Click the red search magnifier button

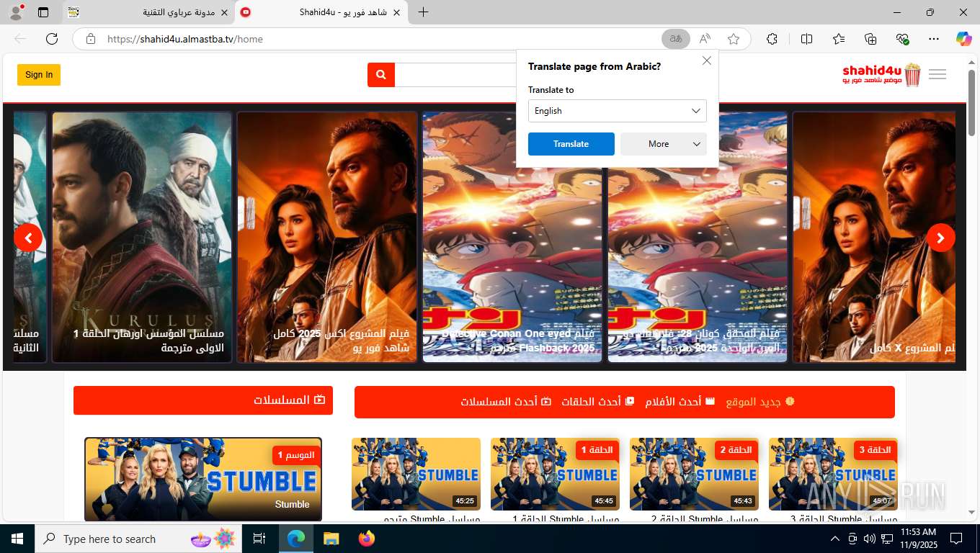point(381,74)
